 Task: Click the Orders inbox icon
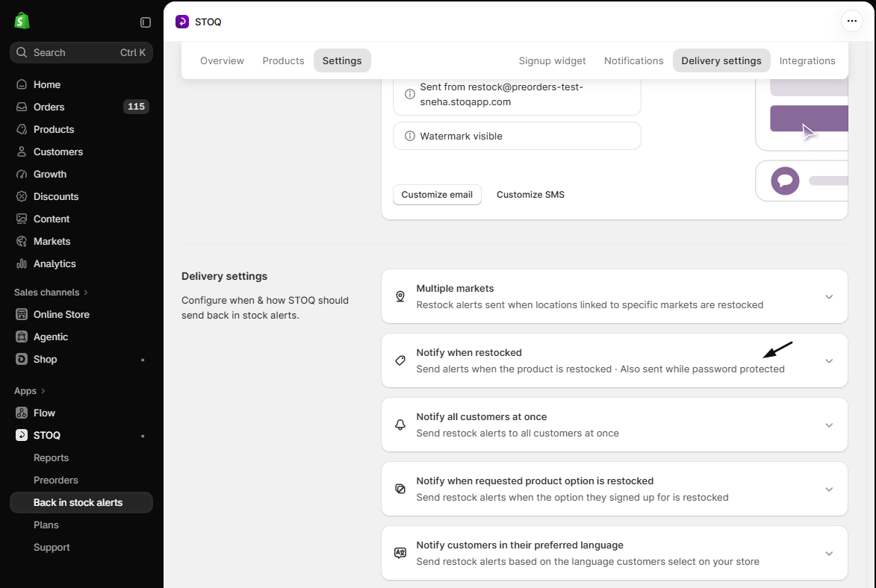pyautogui.click(x=22, y=107)
